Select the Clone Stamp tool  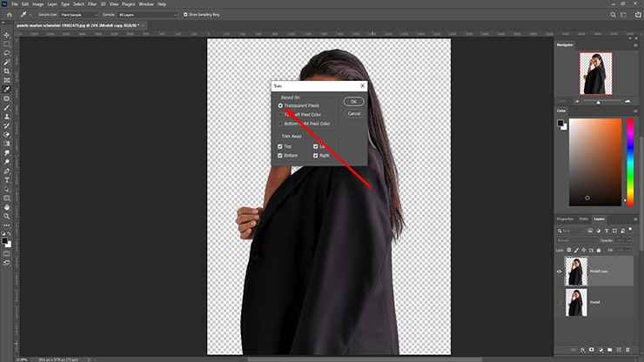point(7,117)
